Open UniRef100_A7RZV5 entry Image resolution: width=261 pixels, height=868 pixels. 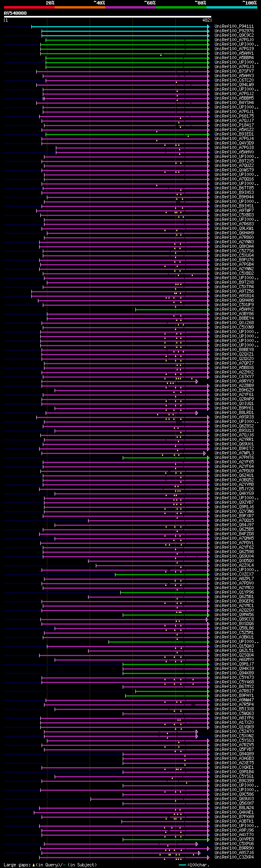coord(234,745)
